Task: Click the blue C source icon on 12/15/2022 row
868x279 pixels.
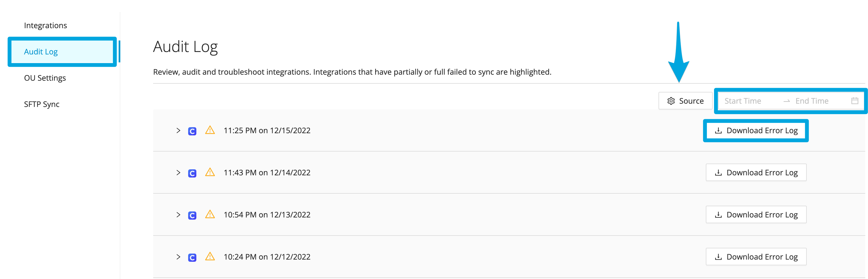Action: coord(192,130)
